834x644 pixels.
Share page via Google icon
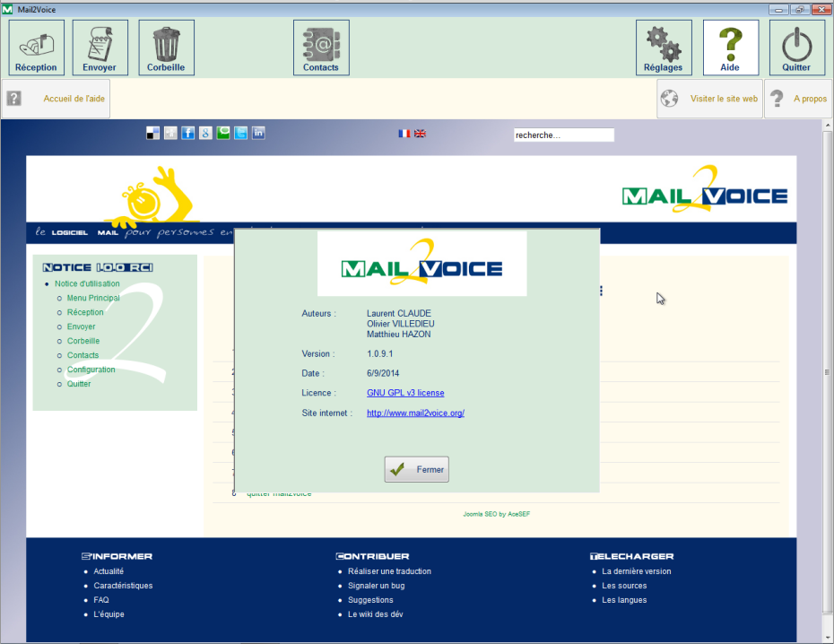(205, 133)
